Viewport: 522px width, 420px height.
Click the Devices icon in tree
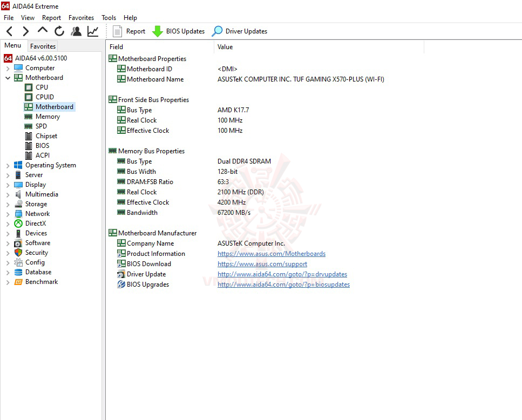pyautogui.click(x=18, y=233)
